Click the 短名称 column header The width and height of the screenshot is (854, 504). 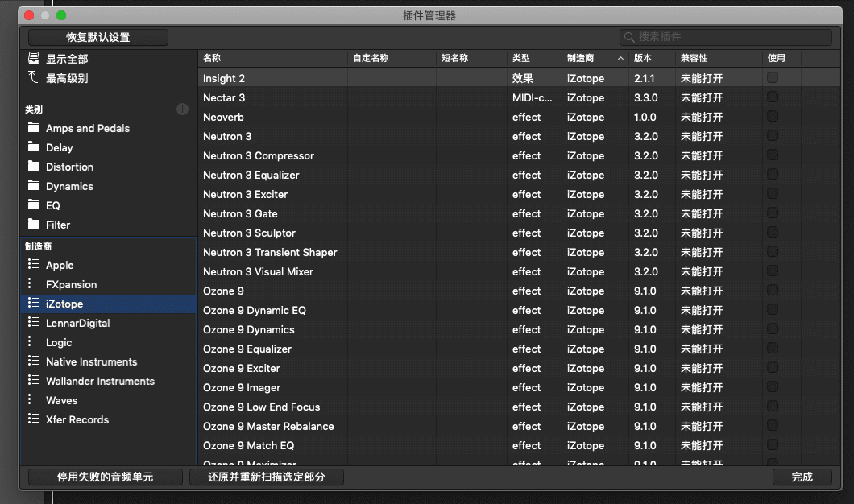471,58
